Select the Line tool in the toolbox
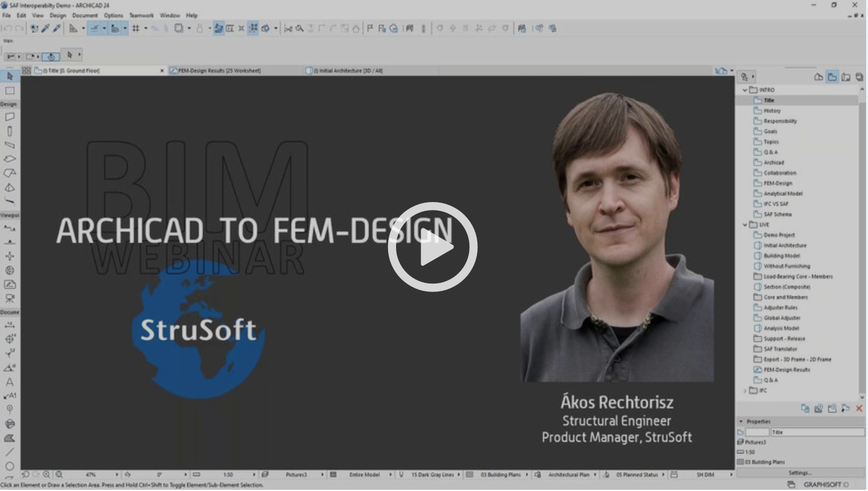 (x=10, y=452)
